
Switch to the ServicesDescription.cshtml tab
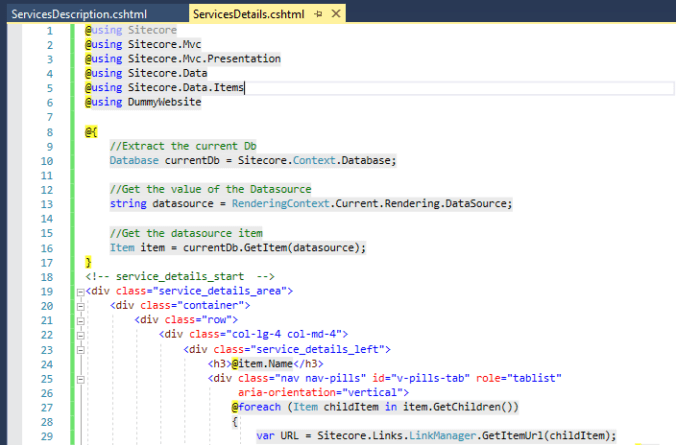(x=92, y=14)
